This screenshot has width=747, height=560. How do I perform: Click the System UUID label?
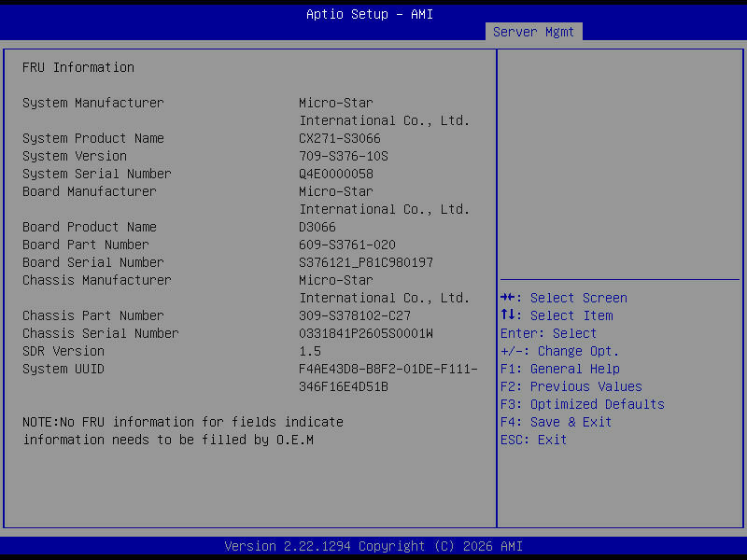point(63,369)
